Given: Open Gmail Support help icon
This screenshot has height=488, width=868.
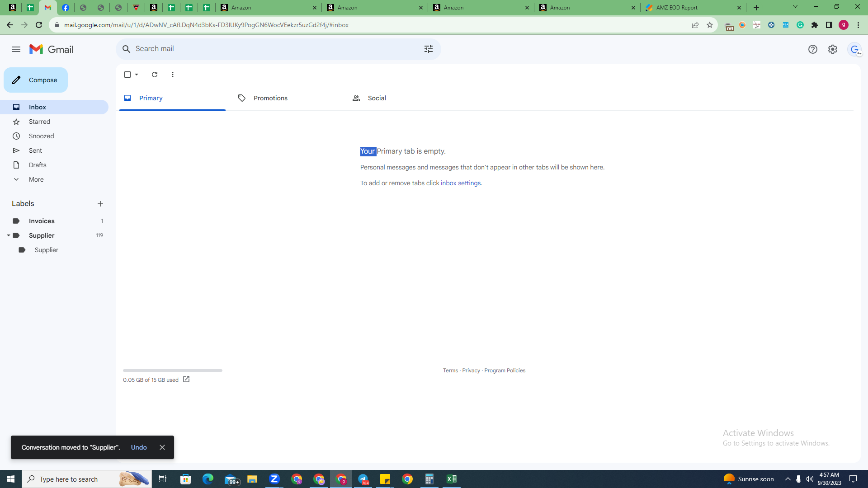Looking at the screenshot, I should coord(813,49).
